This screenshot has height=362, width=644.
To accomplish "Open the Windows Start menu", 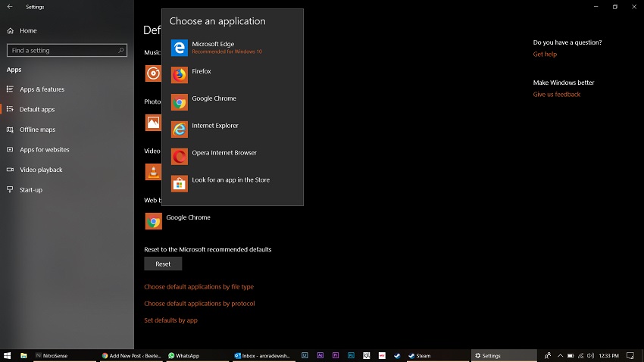I will pos(8,355).
